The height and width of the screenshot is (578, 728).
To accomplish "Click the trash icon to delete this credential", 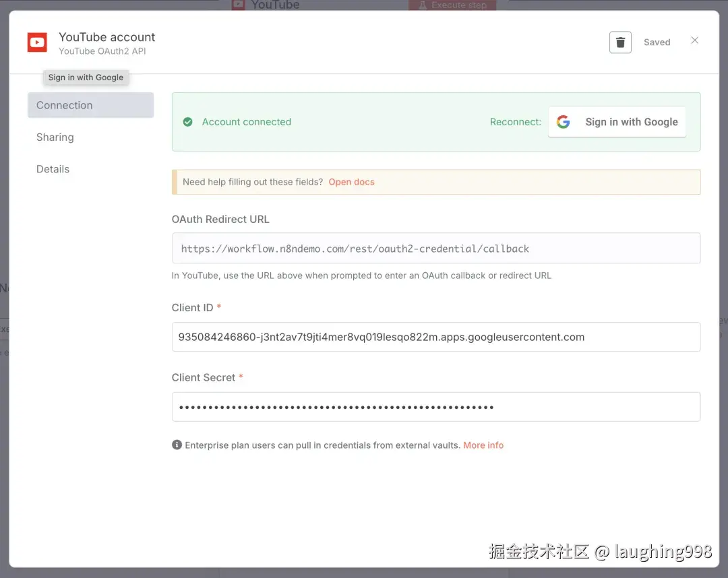I will tap(620, 42).
